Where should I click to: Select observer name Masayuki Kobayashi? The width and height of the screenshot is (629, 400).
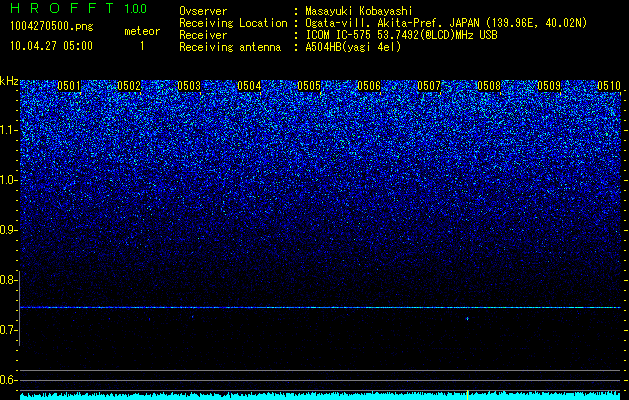(359, 11)
